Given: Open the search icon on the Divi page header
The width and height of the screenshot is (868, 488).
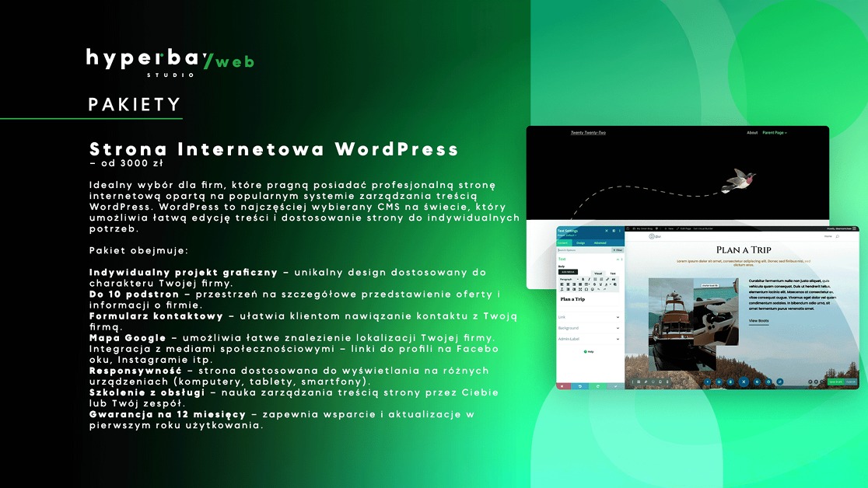Looking at the screenshot, I should tap(837, 235).
